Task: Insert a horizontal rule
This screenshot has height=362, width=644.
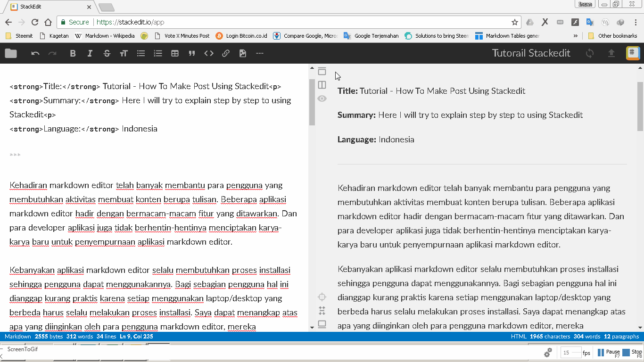Action: (x=259, y=53)
